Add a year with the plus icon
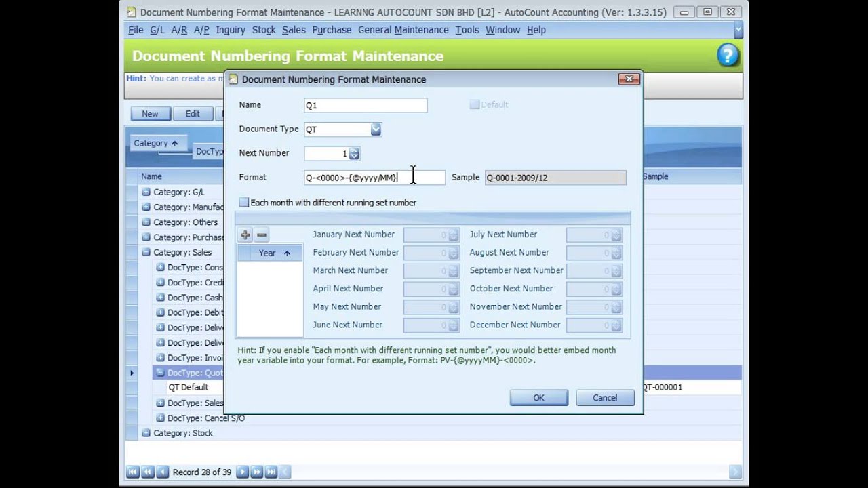The width and height of the screenshot is (868, 488). pyautogui.click(x=245, y=235)
